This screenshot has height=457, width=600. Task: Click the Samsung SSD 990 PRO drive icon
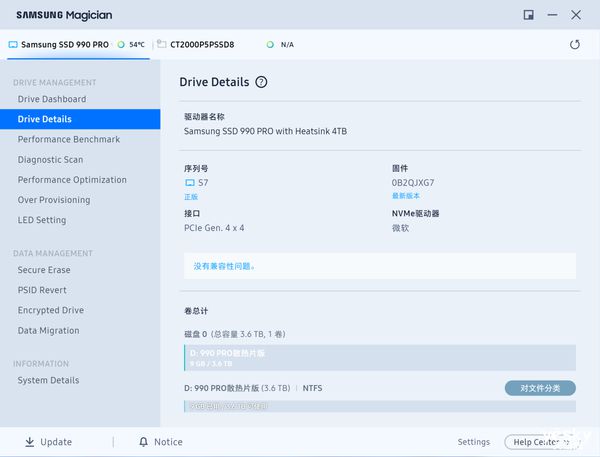point(13,44)
